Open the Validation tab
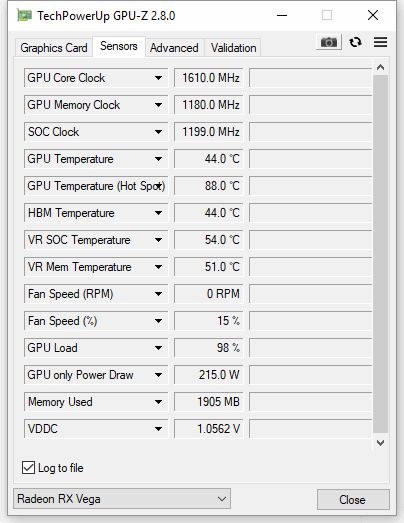Viewport: 404px width, 523px height. [233, 48]
